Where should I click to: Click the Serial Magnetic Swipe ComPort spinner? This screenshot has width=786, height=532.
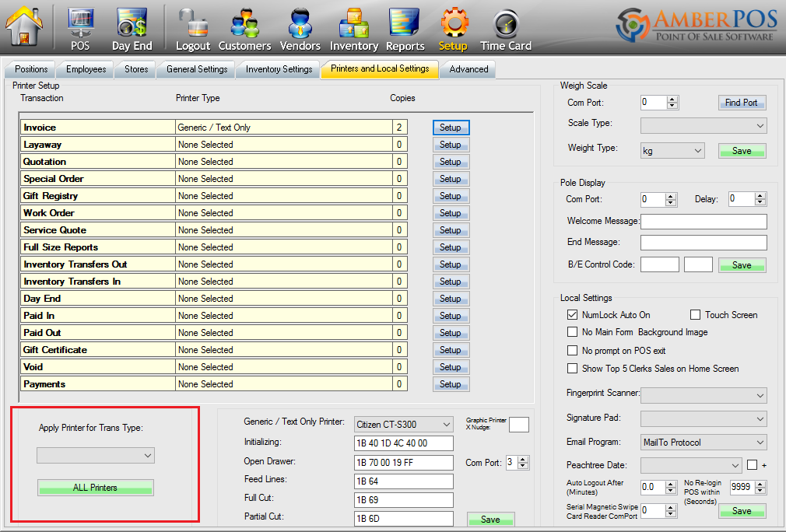[659, 510]
